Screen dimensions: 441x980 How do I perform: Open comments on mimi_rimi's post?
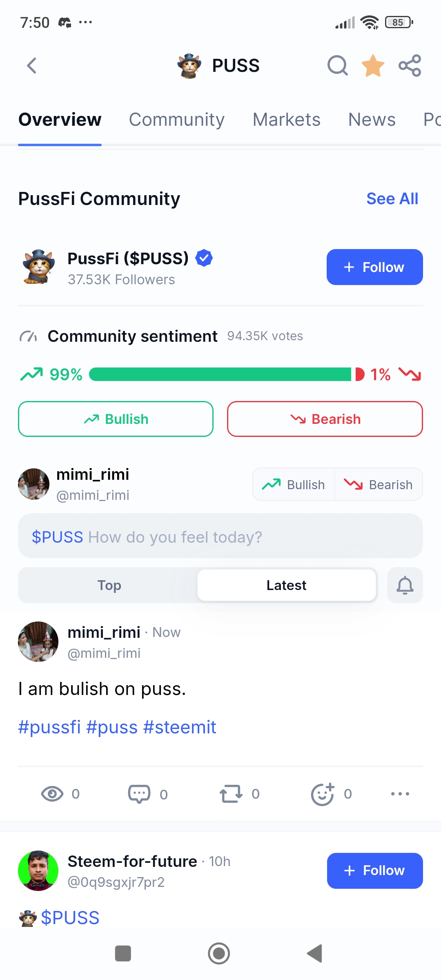(x=139, y=794)
